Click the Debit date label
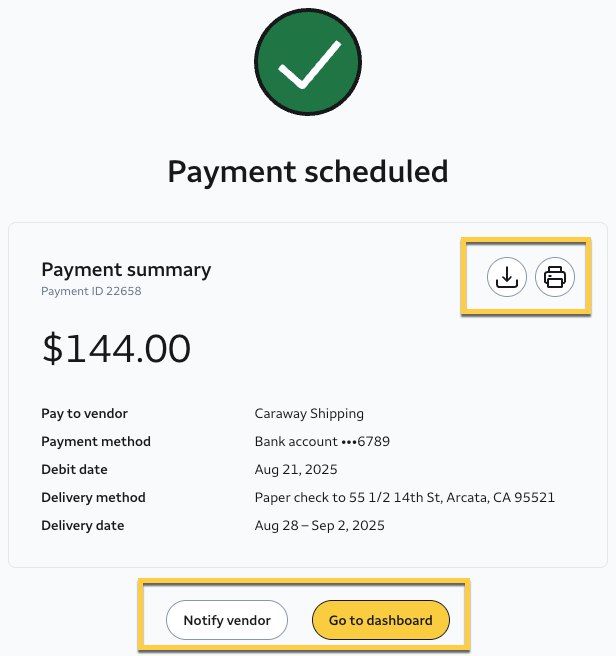Image resolution: width=616 pixels, height=656 pixels. click(x=74, y=469)
